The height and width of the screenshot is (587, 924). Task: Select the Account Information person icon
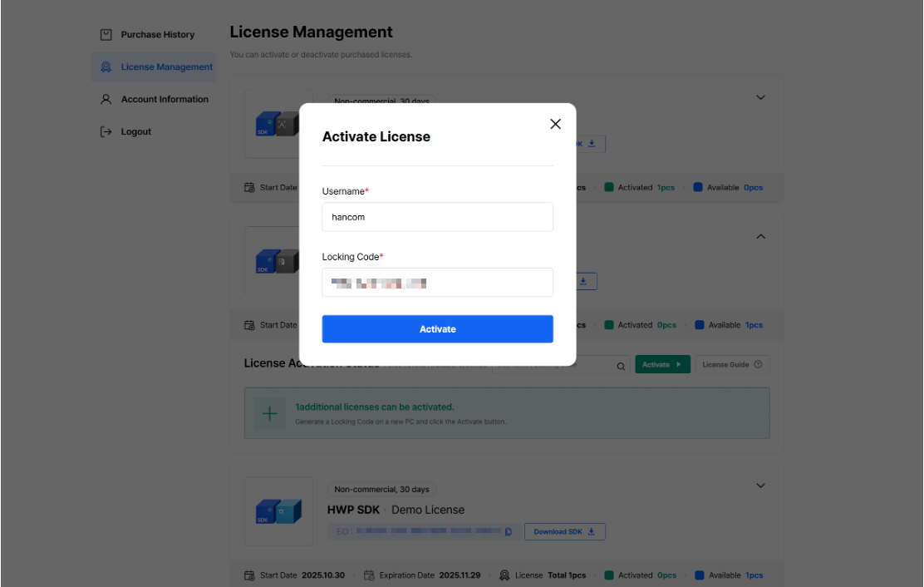105,99
